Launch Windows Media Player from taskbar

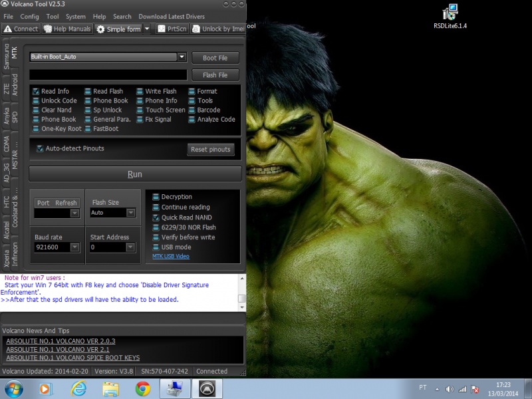tap(45, 389)
